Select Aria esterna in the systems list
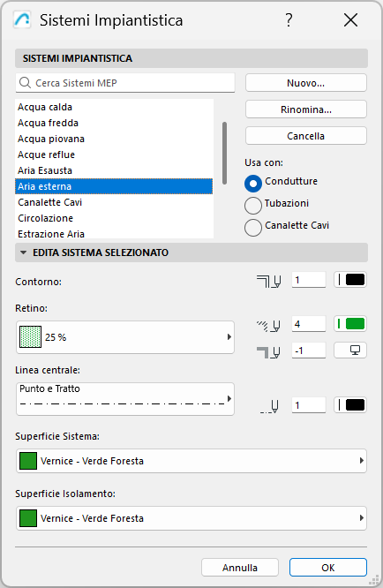Viewport: 383px width, 588px height. coord(114,186)
